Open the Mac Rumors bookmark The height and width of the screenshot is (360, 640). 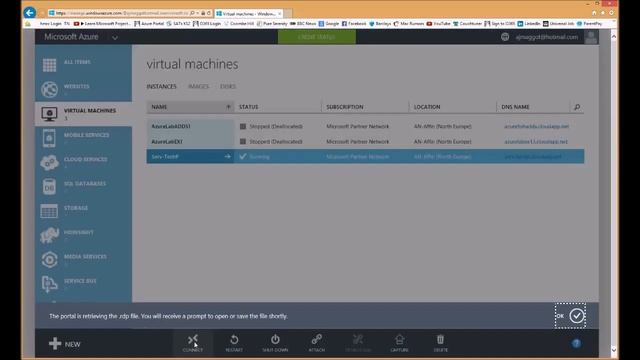pyautogui.click(x=409, y=24)
